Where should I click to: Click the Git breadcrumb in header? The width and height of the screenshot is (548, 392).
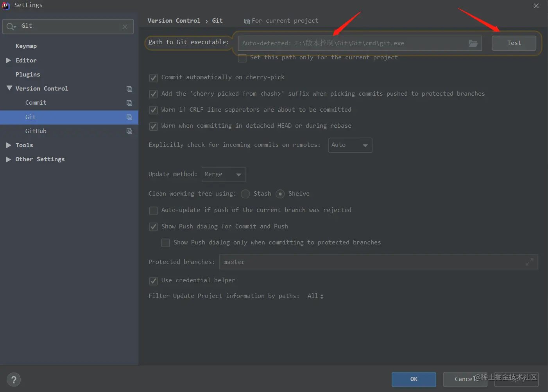(217, 21)
